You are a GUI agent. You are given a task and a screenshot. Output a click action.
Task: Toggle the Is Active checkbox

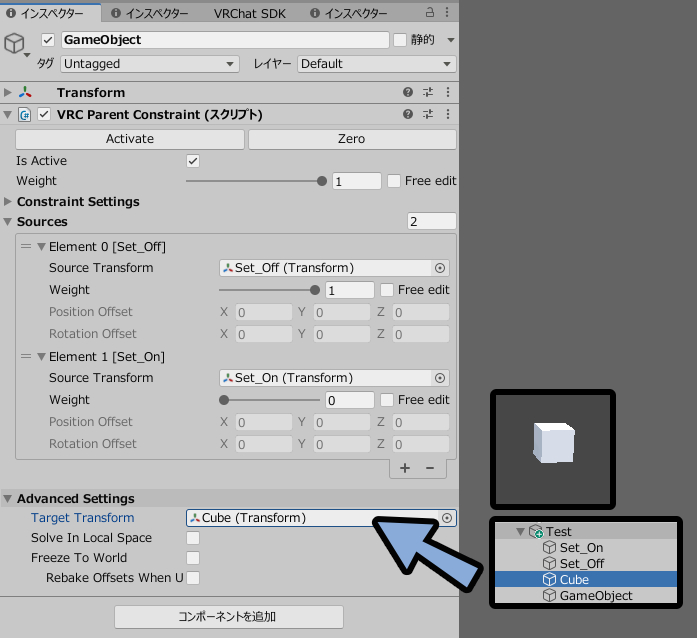pos(193,161)
